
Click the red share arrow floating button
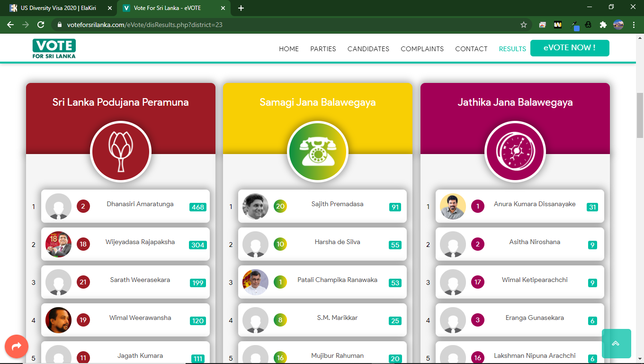pyautogui.click(x=17, y=346)
